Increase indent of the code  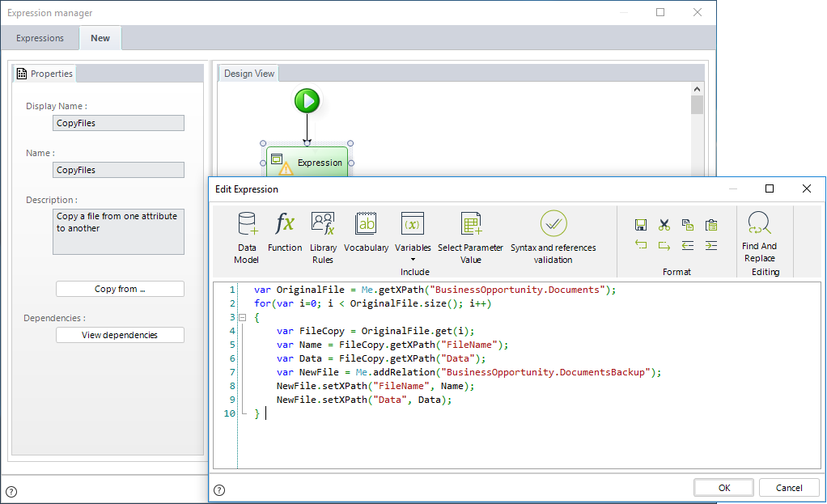click(x=711, y=245)
